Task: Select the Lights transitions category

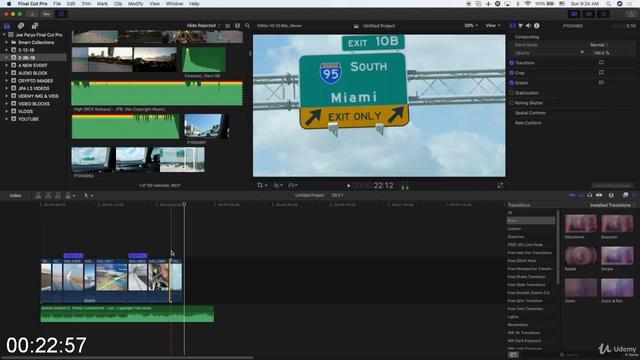Action: click(x=513, y=317)
